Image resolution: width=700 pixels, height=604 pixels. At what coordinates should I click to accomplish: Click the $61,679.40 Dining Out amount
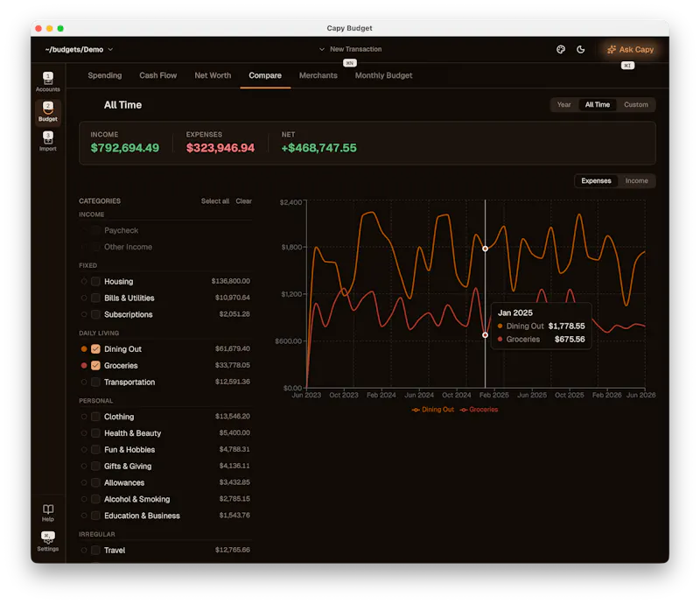coord(233,348)
